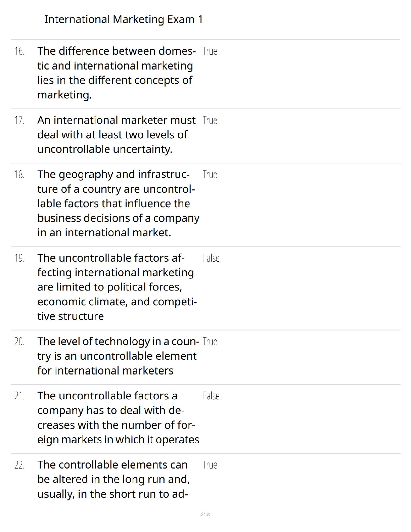Select the False answer for question 21

pyautogui.click(x=211, y=396)
